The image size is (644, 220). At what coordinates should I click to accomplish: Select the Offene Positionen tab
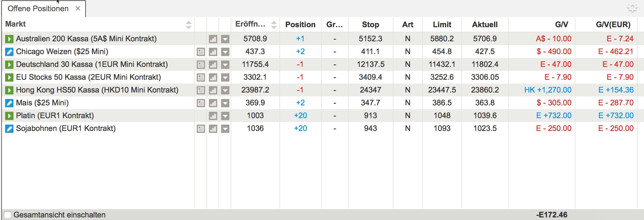point(38,9)
